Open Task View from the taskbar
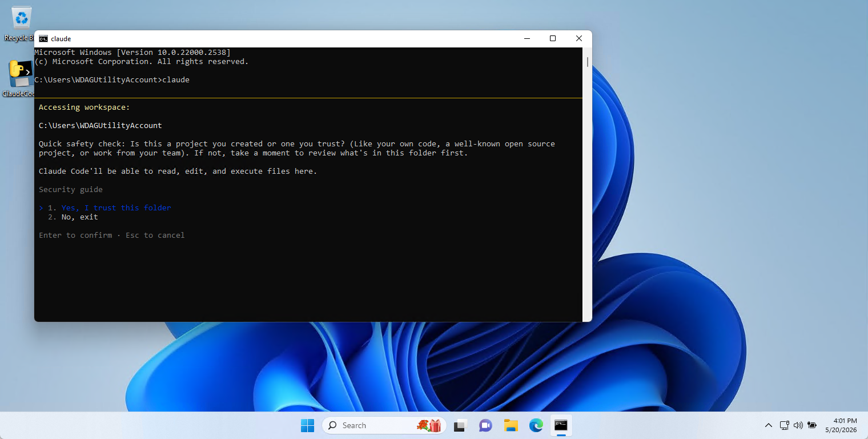 460,425
